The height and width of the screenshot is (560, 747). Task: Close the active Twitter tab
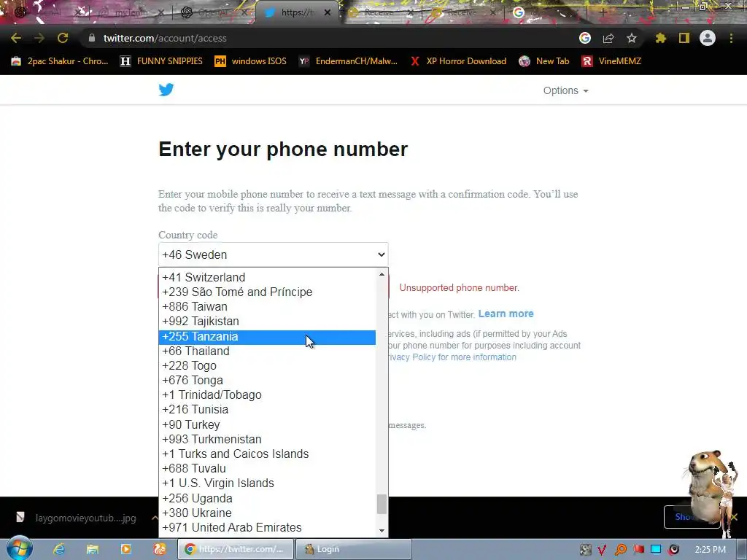(x=328, y=12)
